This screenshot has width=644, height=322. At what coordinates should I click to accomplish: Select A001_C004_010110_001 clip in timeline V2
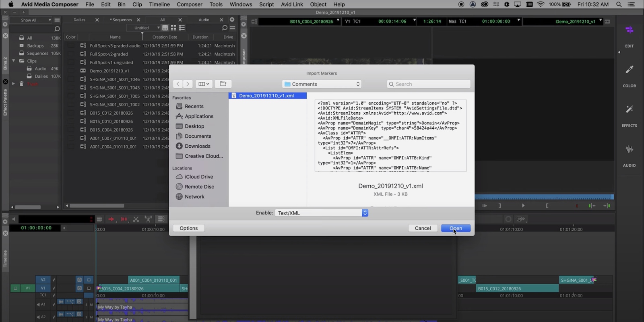153,280
